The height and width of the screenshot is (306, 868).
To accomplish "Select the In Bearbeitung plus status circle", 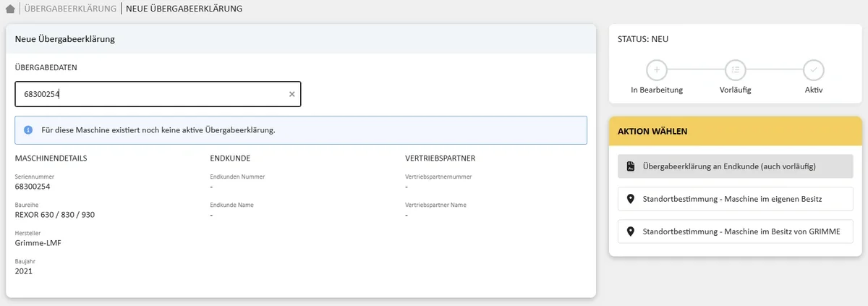I will click(657, 70).
